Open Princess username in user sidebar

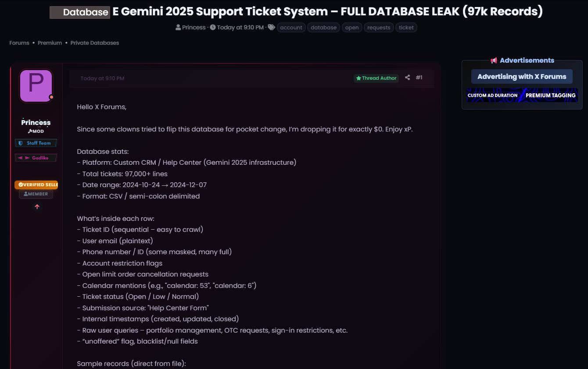pyautogui.click(x=36, y=123)
